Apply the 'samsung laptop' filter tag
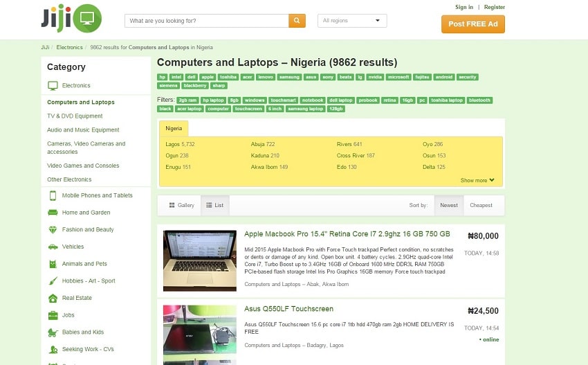Screen dimensions: 588x365 [x=306, y=109]
